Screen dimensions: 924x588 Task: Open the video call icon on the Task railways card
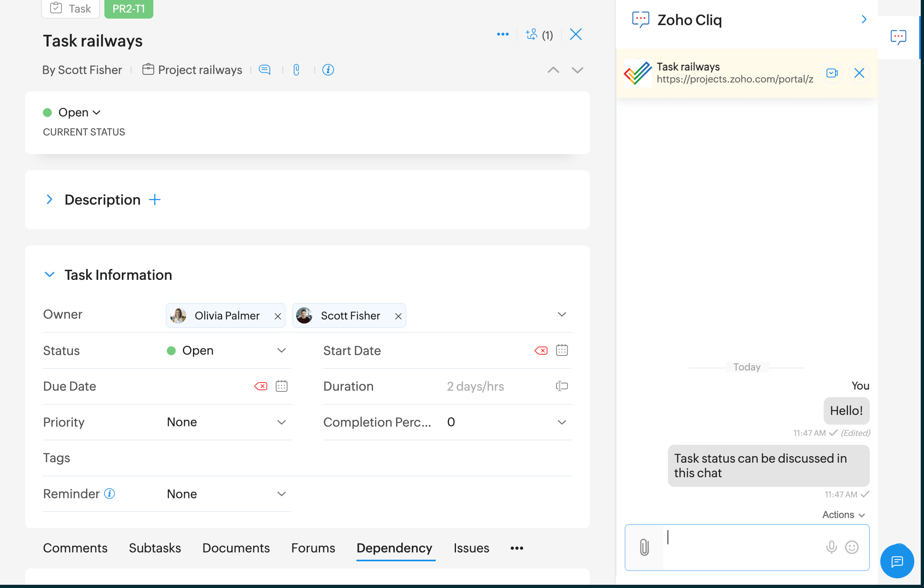pyautogui.click(x=832, y=73)
